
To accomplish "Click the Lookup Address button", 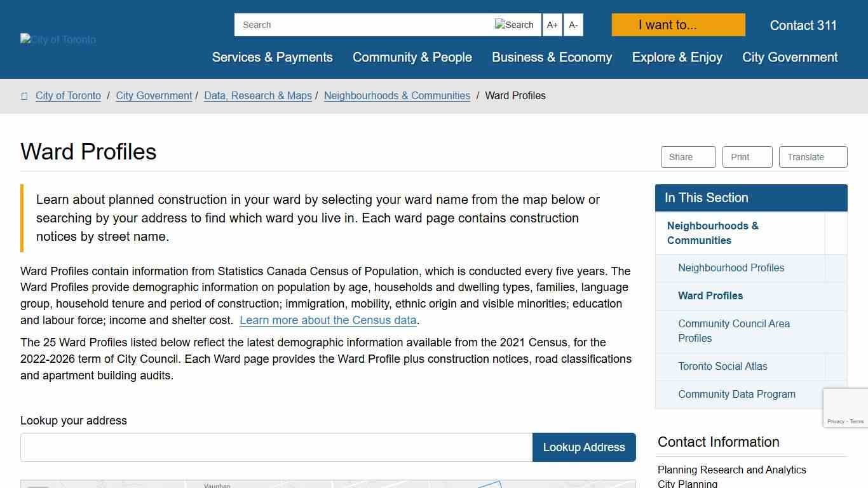I will tap(584, 447).
